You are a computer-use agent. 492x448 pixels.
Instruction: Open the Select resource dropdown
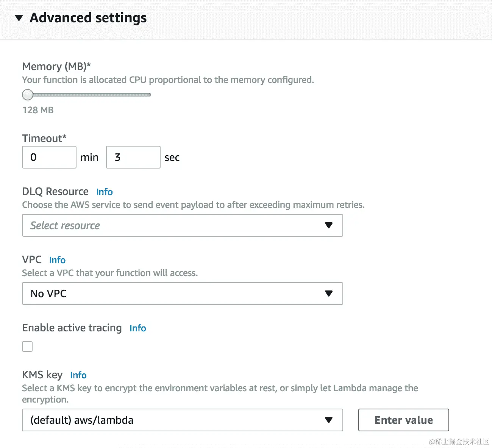click(x=174, y=225)
